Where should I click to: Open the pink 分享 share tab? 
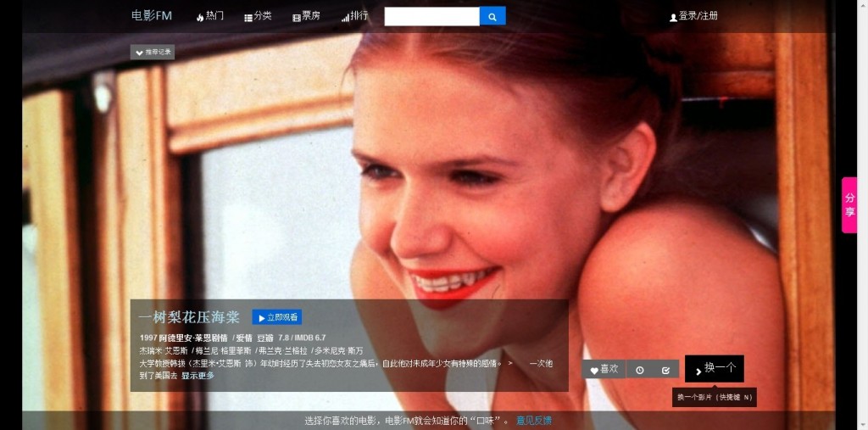tap(849, 205)
